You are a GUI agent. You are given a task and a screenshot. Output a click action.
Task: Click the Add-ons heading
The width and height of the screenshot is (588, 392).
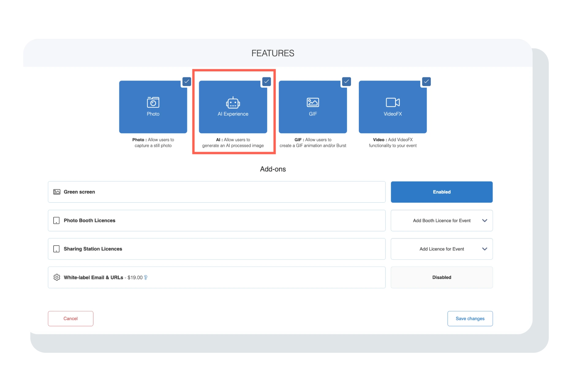[x=273, y=169]
